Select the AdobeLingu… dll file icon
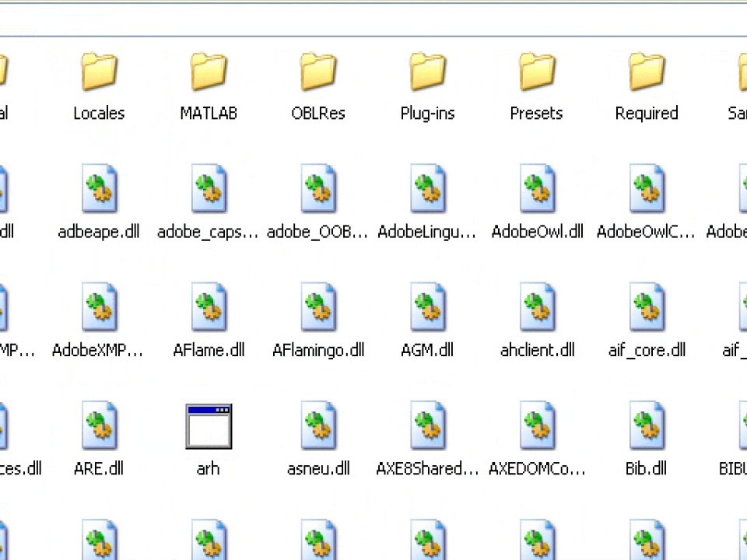This screenshot has height=560, width=747. tap(428, 188)
